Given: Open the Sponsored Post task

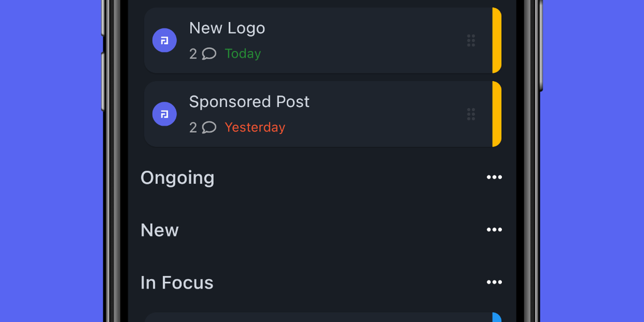Looking at the screenshot, I should (x=249, y=102).
